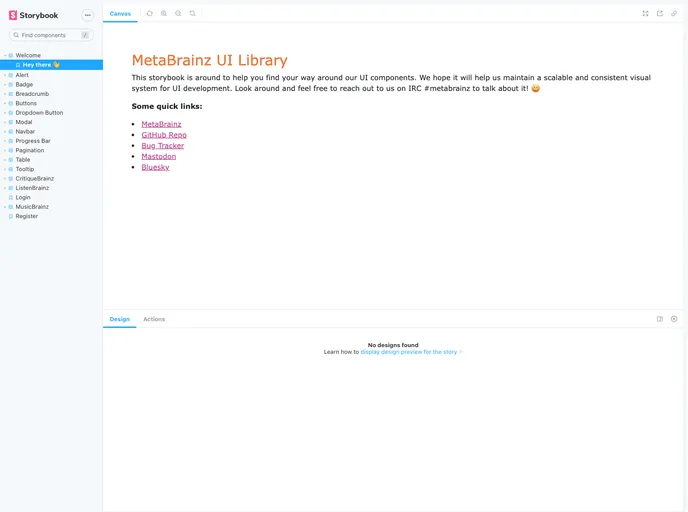The width and height of the screenshot is (688, 512).
Task: Focus the Find components search field
Action: [x=51, y=35]
